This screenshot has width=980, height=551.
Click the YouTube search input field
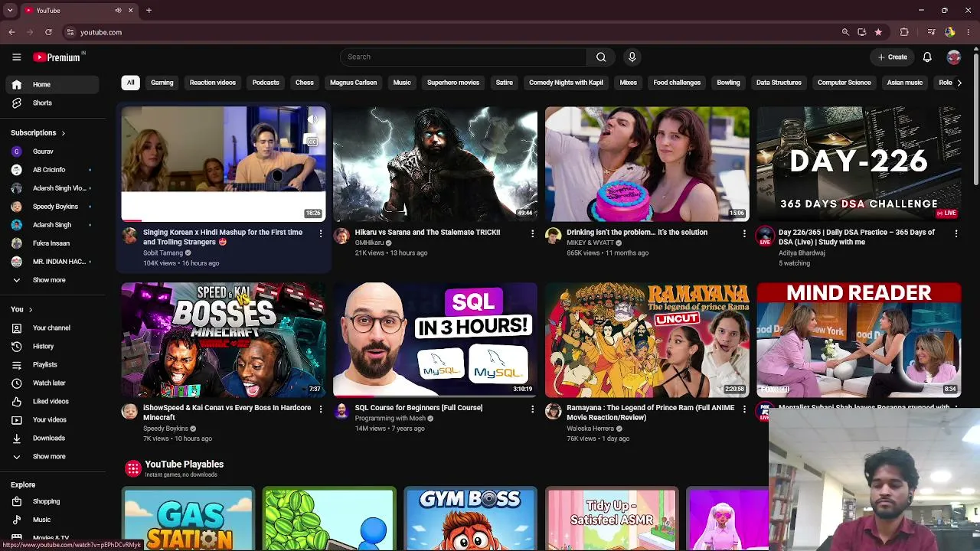point(463,57)
